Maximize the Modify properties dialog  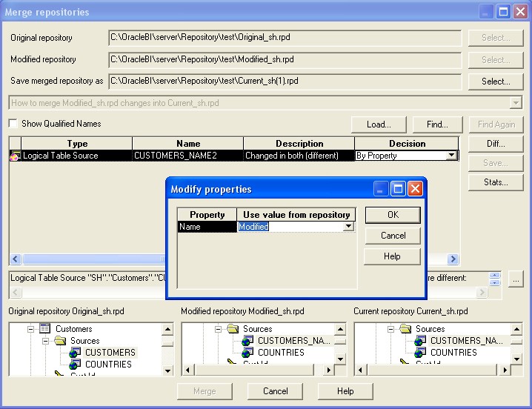click(398, 189)
